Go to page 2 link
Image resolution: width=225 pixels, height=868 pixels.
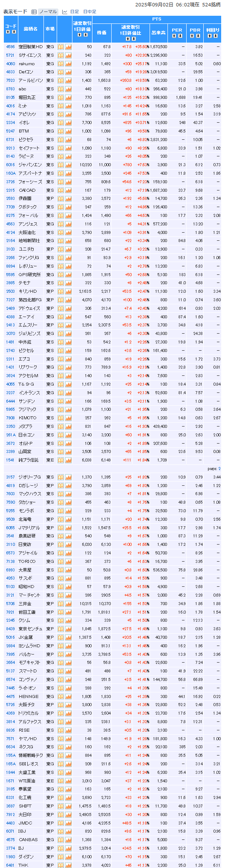[x=219, y=468]
